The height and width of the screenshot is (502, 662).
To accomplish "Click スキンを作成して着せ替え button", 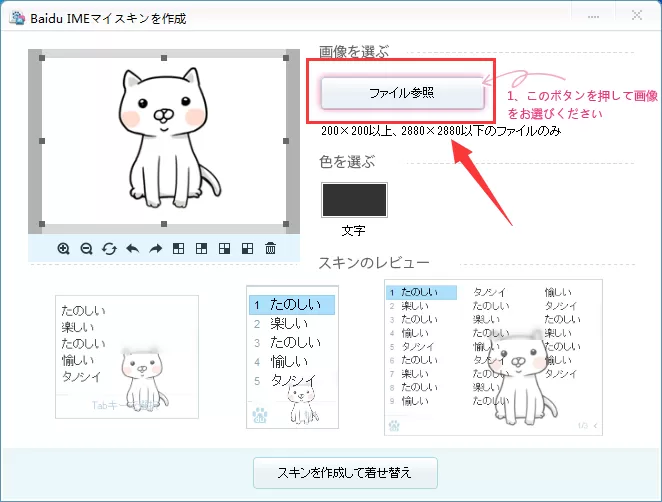I will pos(345,472).
